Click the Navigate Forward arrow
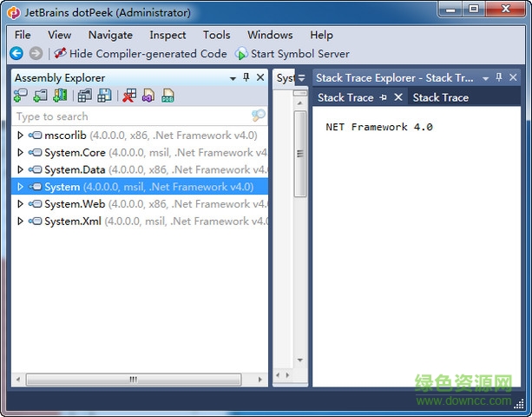 36,53
